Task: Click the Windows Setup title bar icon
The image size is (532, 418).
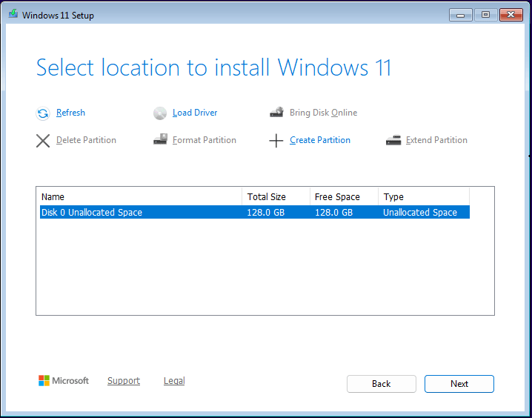Action: pos(13,14)
